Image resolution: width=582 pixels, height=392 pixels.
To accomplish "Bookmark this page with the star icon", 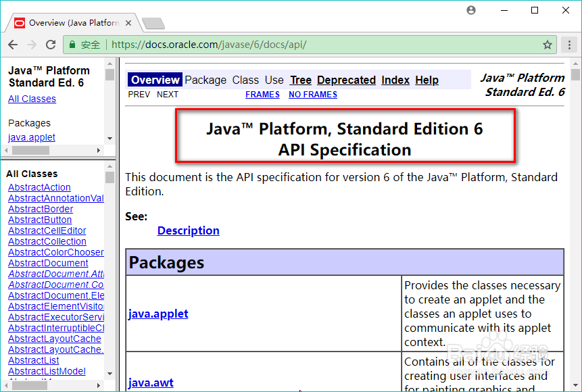I will click(547, 45).
